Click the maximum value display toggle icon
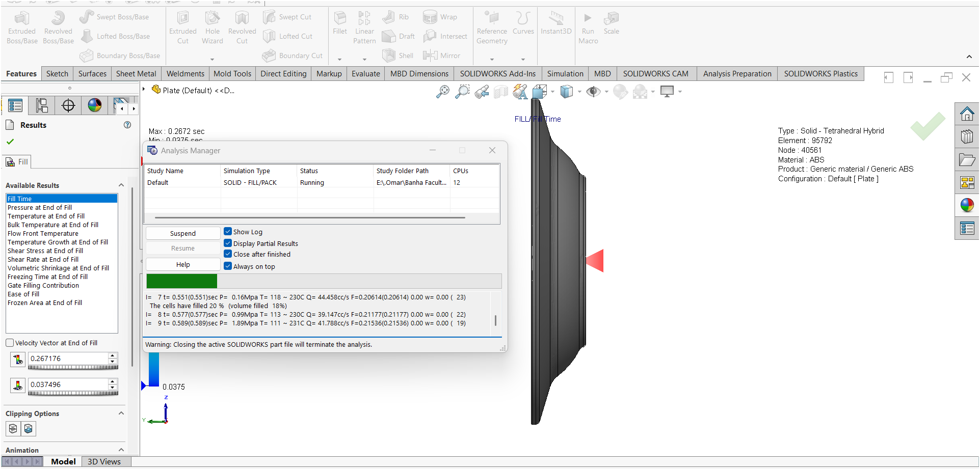Screen dimensions: 980x470 (18, 360)
